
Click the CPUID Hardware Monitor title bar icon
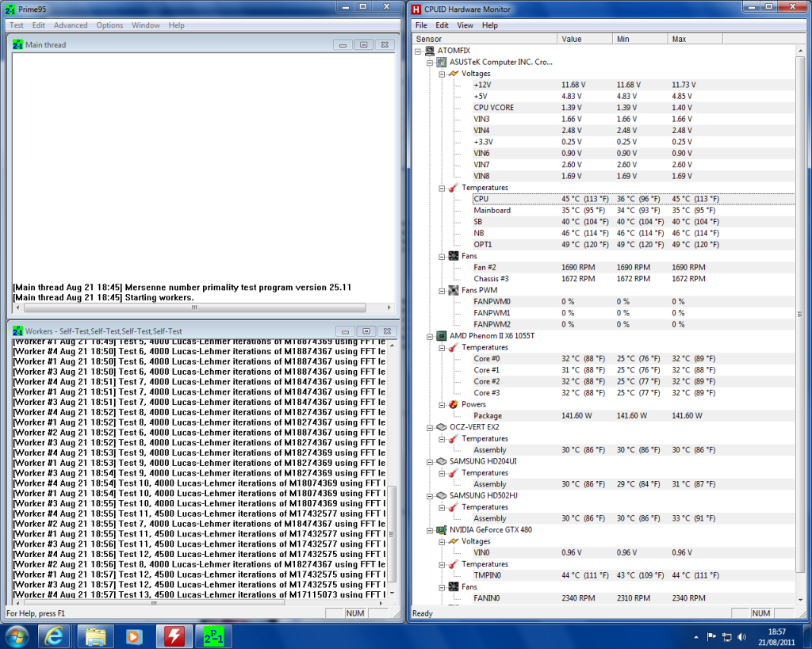click(x=416, y=10)
